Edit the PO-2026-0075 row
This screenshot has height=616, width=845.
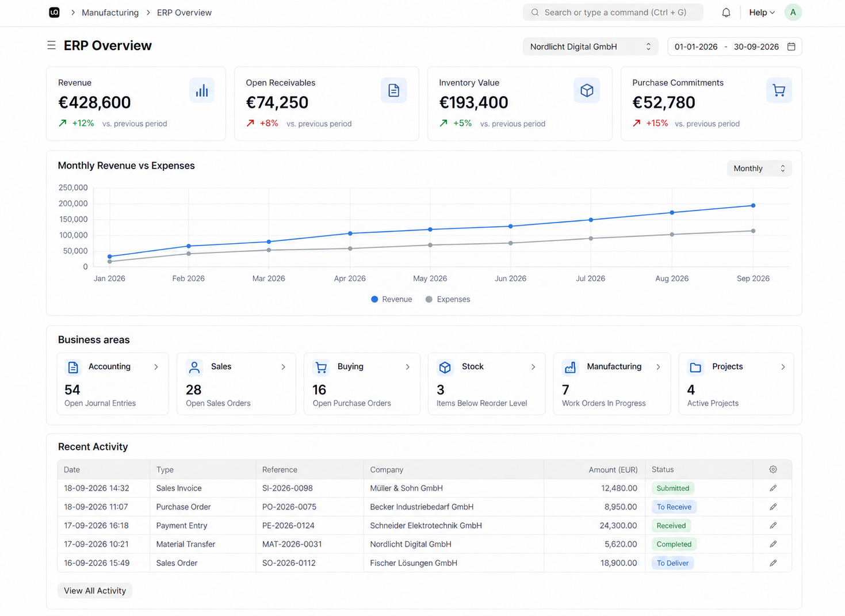(773, 507)
